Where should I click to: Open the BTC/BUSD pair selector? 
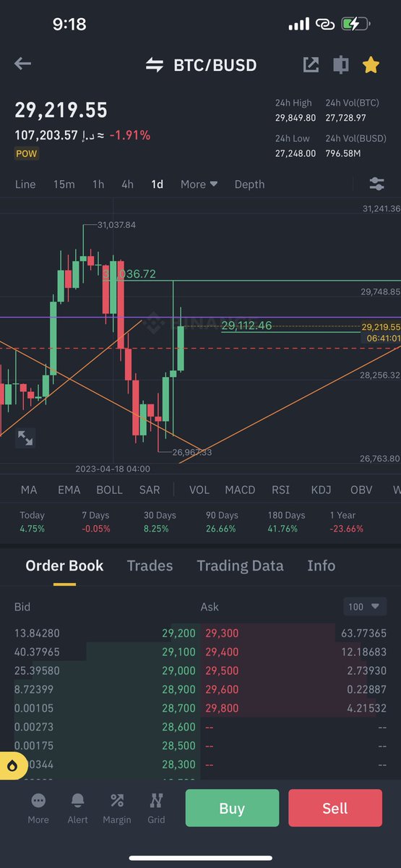pos(215,65)
